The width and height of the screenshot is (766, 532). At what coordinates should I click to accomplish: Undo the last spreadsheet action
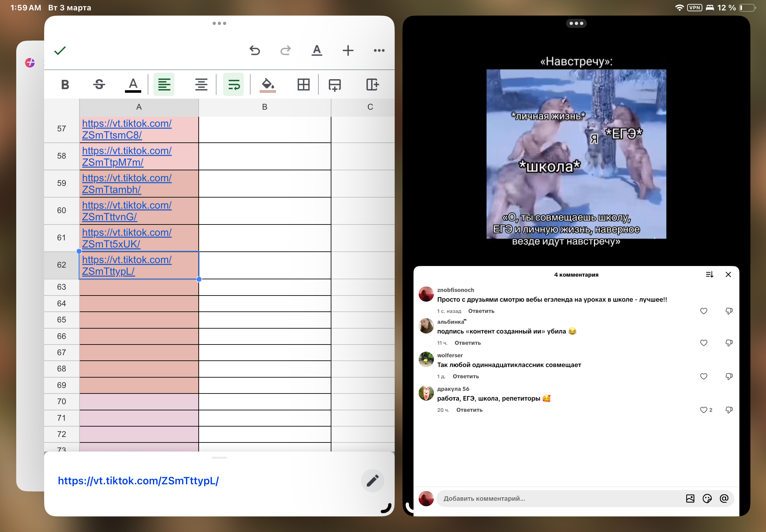point(255,51)
